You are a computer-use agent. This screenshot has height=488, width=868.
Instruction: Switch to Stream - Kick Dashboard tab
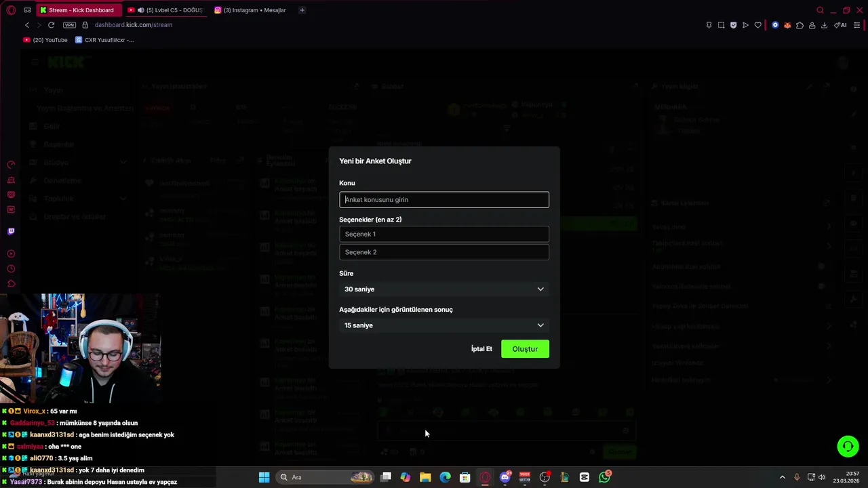[78, 10]
